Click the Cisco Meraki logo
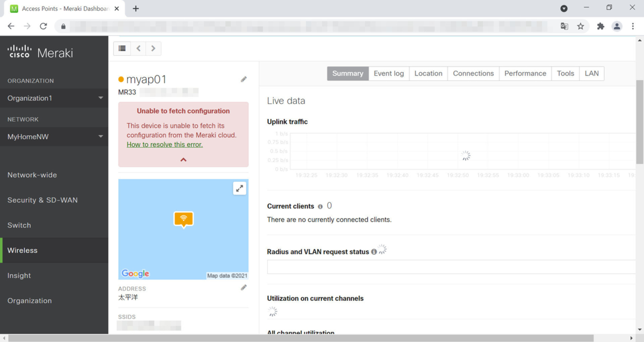This screenshot has height=342, width=644. point(40,51)
